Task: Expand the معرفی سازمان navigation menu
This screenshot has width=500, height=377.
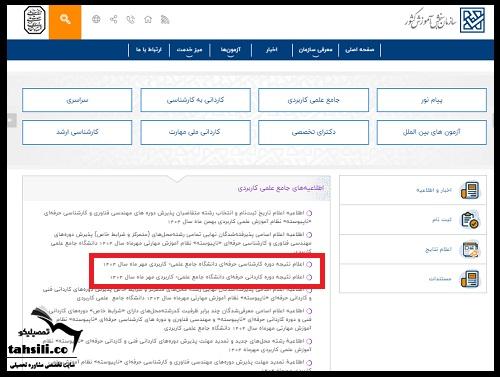Action: click(315, 50)
